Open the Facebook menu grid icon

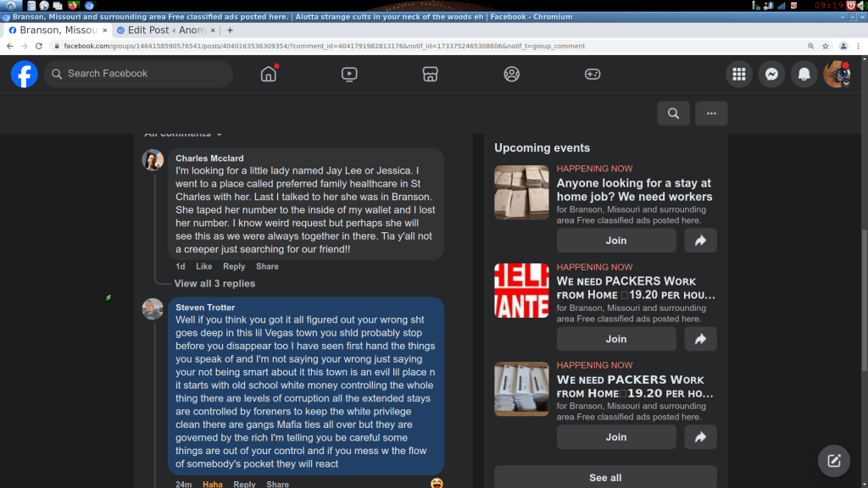[739, 74]
